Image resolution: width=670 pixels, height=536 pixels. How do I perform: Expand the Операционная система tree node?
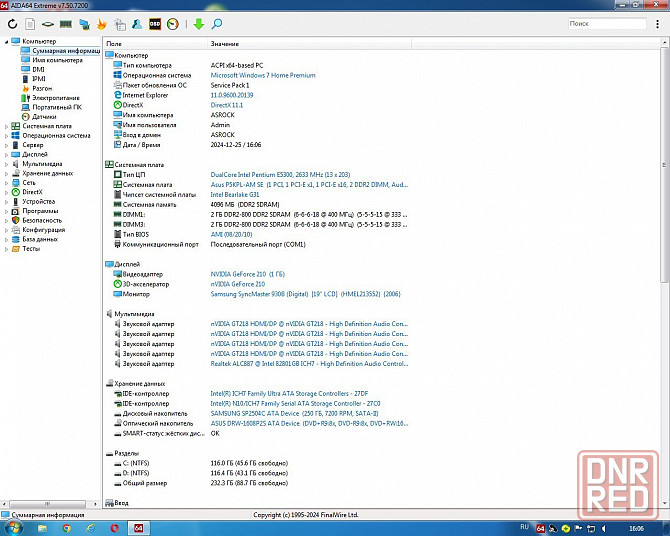pyautogui.click(x=6, y=136)
